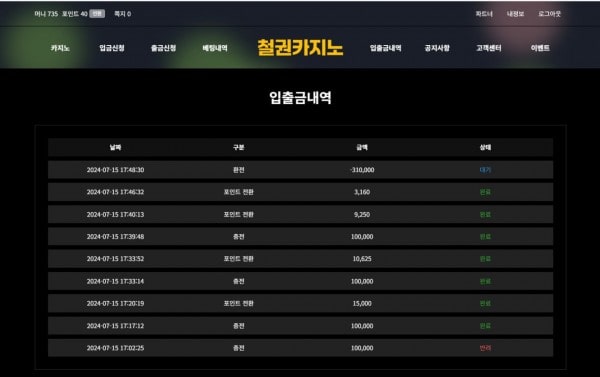The width and height of the screenshot is (600, 377).
Task: Open the 카지노 menu item
Action: point(60,48)
